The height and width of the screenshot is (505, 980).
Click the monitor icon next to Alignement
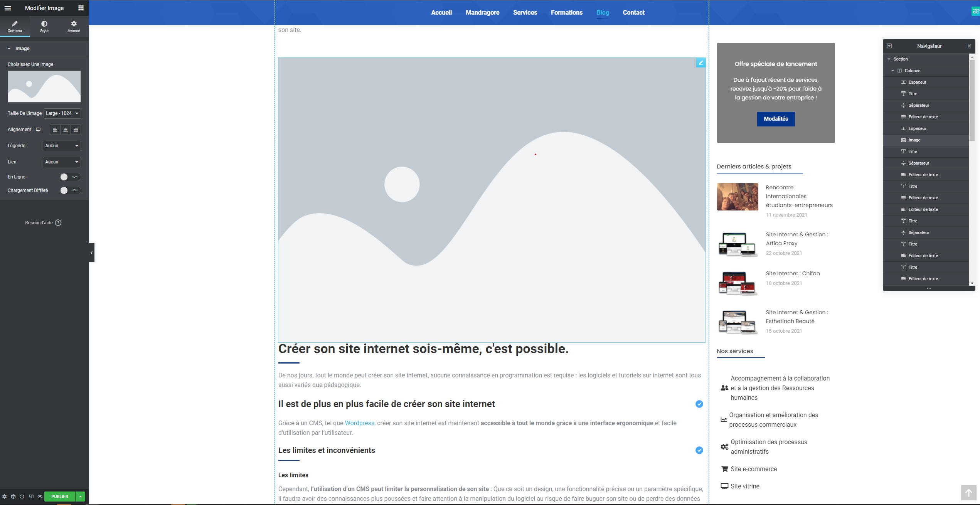pyautogui.click(x=38, y=130)
